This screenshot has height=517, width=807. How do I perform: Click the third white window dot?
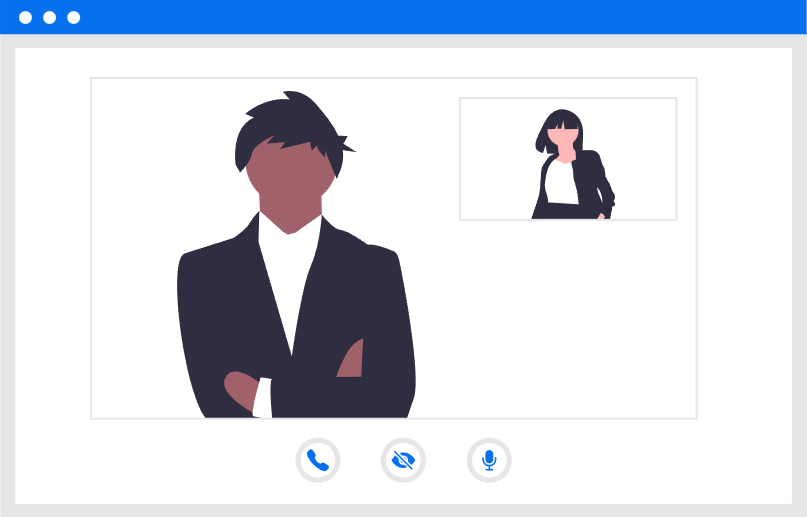click(x=74, y=17)
